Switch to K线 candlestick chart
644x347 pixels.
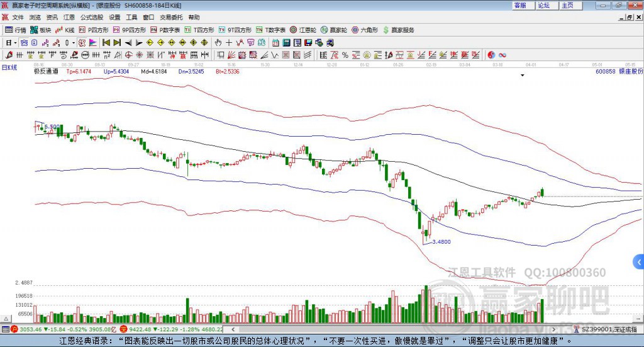65,30
